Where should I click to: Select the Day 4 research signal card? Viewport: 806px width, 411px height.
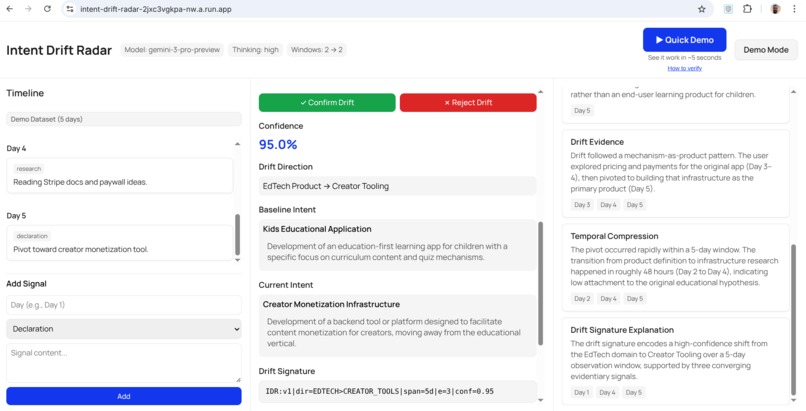[120, 176]
